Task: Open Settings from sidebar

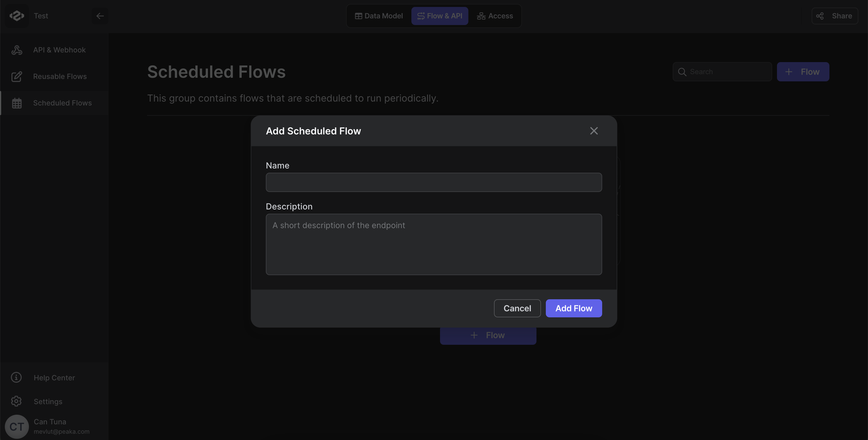Action: [54, 402]
